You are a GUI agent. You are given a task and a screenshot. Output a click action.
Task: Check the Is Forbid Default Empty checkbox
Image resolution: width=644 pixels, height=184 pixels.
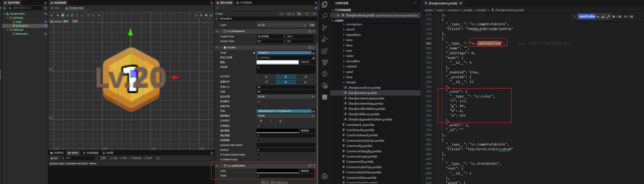(258, 155)
